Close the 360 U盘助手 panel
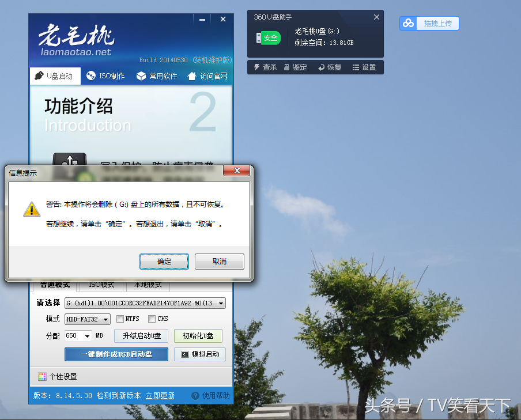The image size is (521, 420). [376, 17]
